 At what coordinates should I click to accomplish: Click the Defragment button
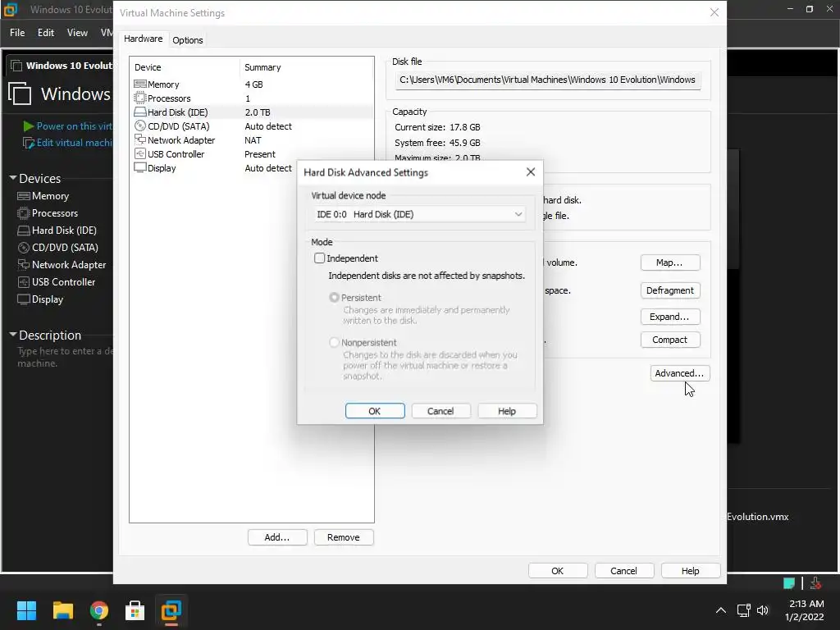click(669, 290)
